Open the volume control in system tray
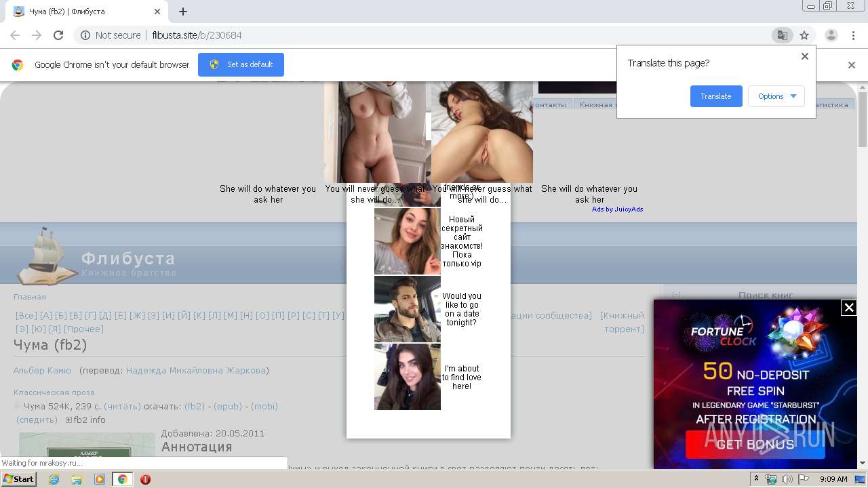868x488 pixels. click(x=787, y=479)
